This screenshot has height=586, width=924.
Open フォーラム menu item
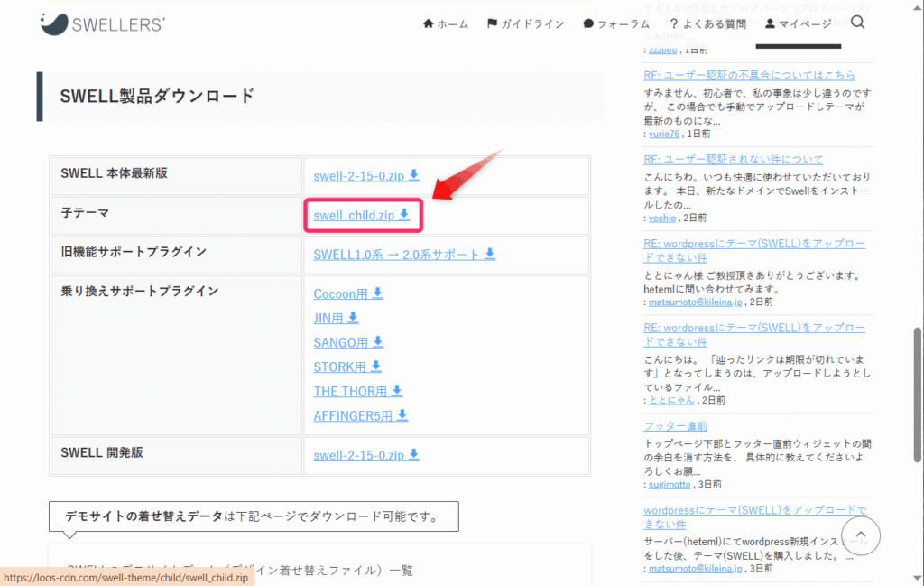[x=616, y=24]
